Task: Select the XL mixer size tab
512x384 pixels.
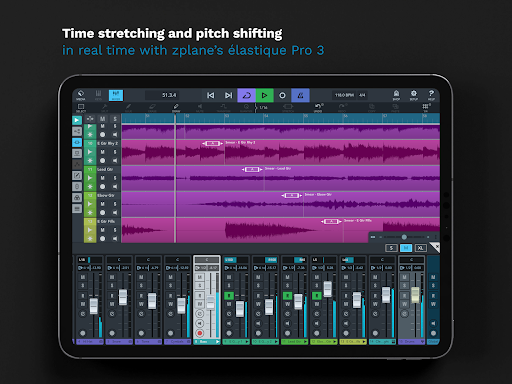Action: click(x=421, y=248)
